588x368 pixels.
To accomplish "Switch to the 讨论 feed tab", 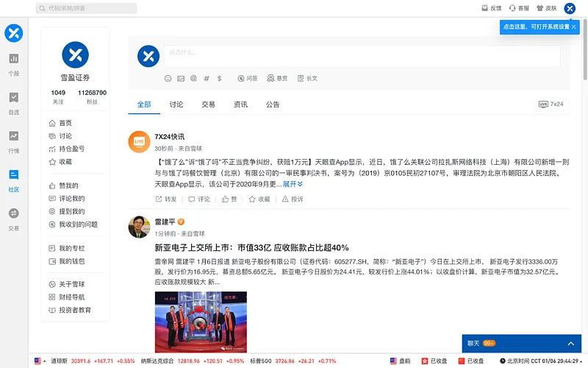I will [176, 105].
